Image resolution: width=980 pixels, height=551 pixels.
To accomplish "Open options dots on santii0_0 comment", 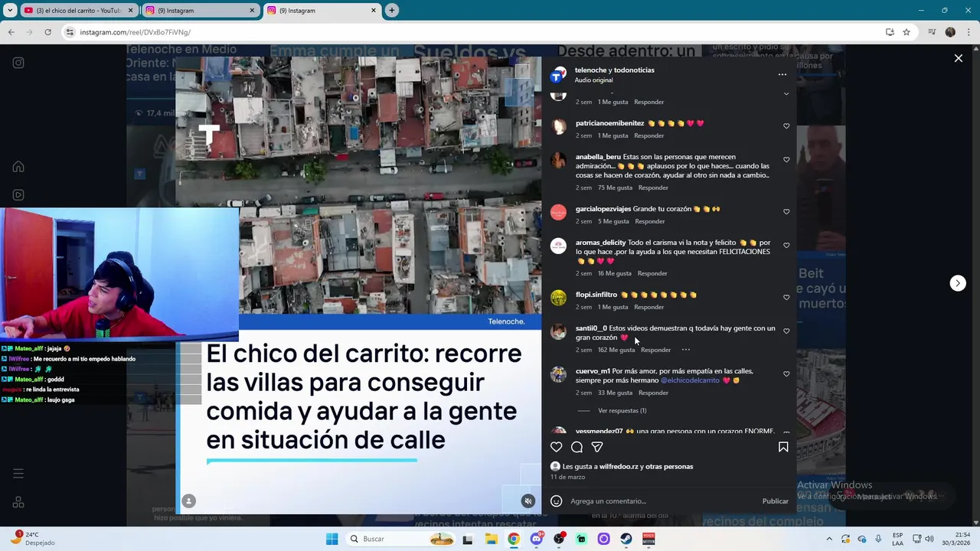I will (x=685, y=350).
